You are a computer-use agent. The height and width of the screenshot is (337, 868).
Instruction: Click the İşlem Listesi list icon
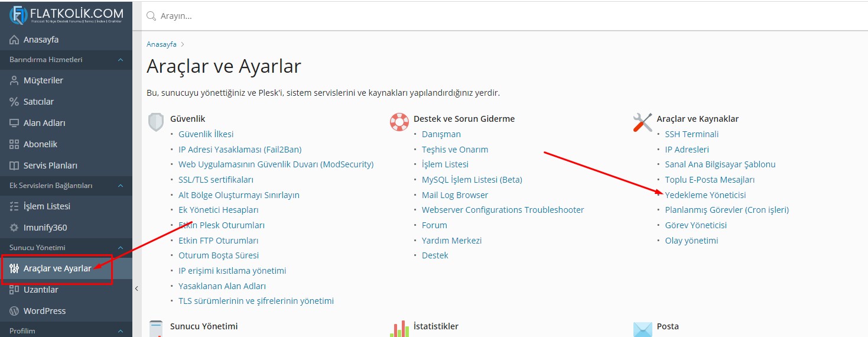click(x=14, y=206)
